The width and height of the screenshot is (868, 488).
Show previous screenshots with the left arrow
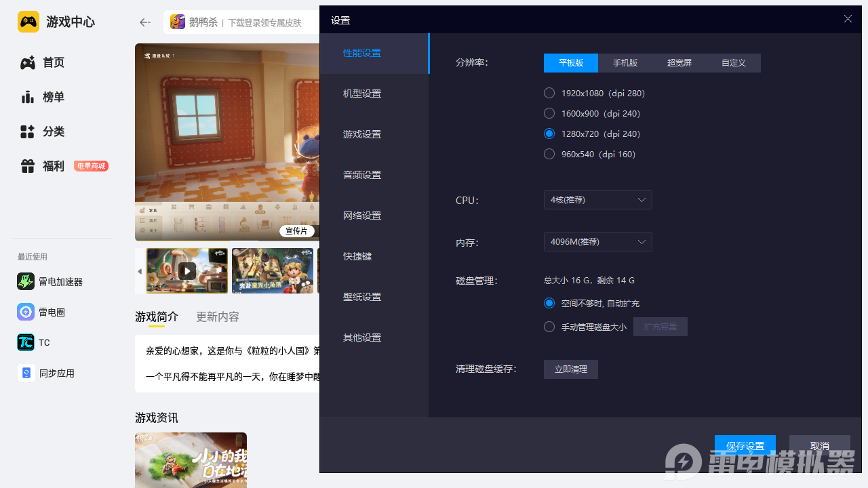(x=140, y=271)
